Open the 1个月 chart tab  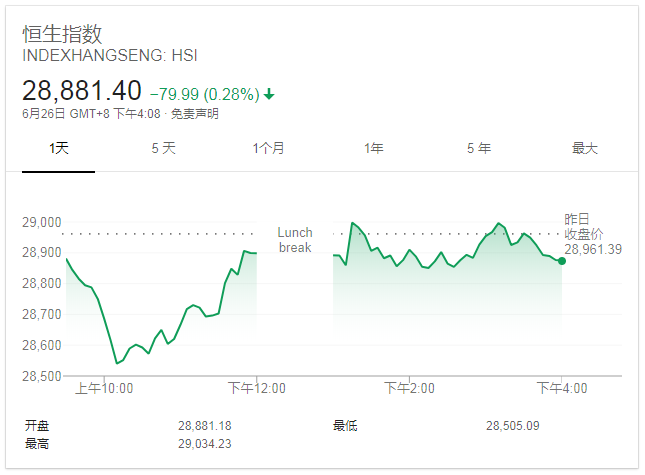coord(268,148)
